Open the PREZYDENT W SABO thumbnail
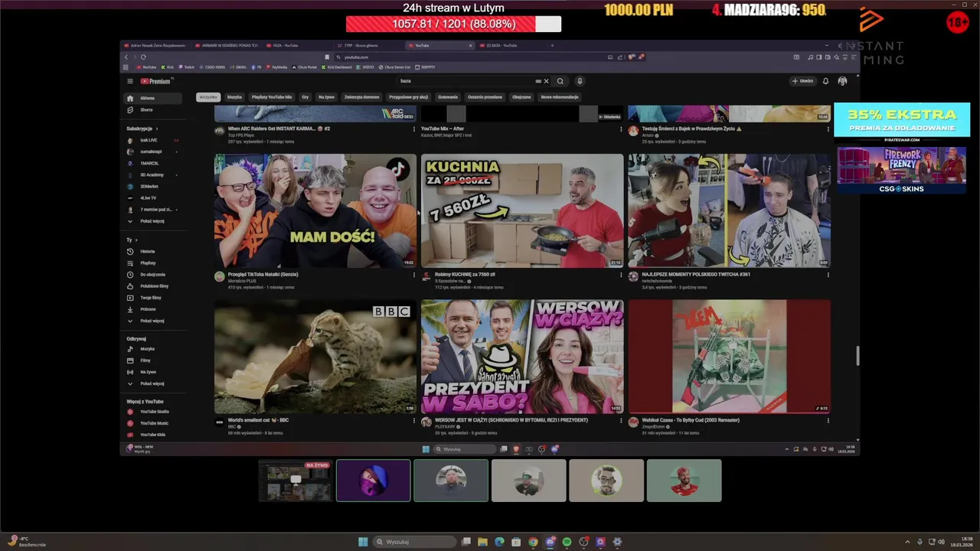 pyautogui.click(x=522, y=357)
